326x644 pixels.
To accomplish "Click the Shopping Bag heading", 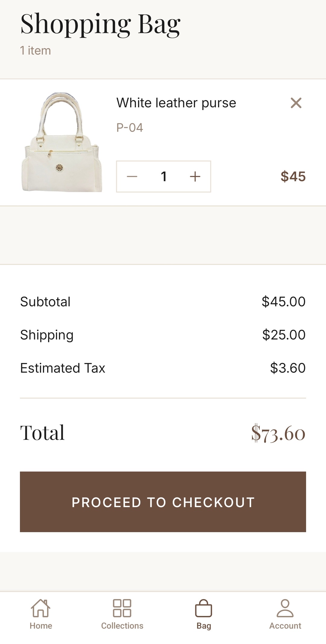I will [x=101, y=25].
